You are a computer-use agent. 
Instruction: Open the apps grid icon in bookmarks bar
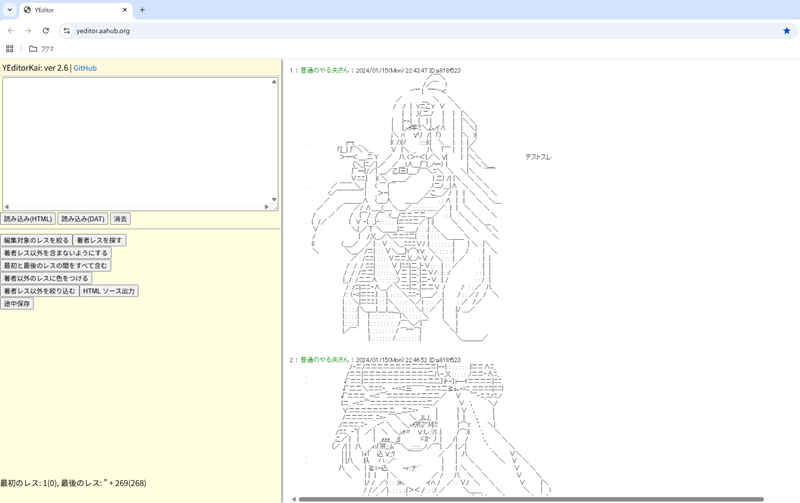pos(10,49)
